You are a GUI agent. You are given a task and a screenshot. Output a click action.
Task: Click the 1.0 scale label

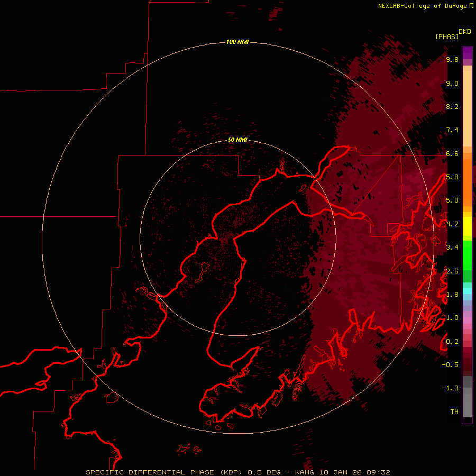452,318
